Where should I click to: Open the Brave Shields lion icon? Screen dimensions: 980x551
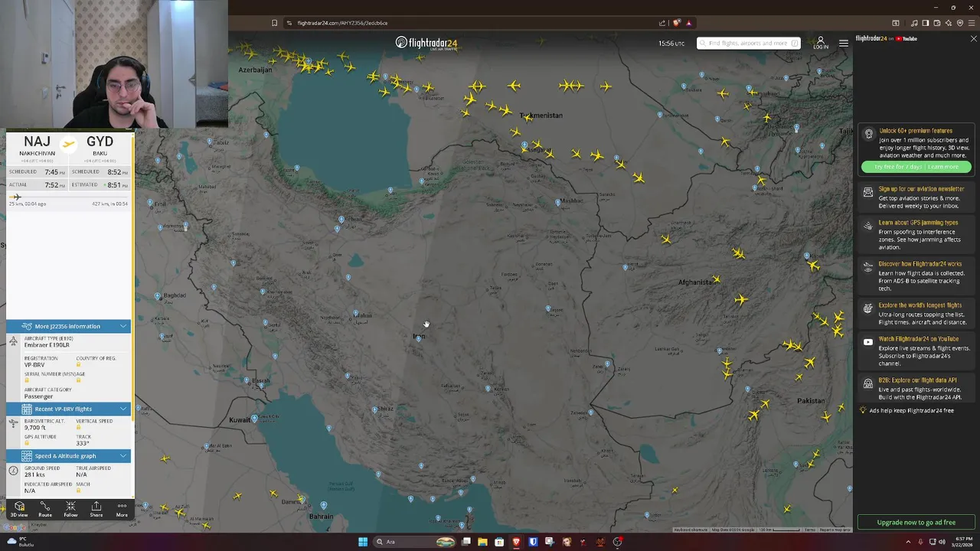click(x=677, y=23)
